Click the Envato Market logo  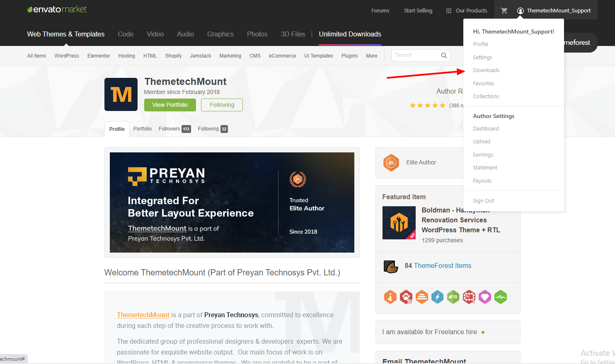[x=57, y=10]
